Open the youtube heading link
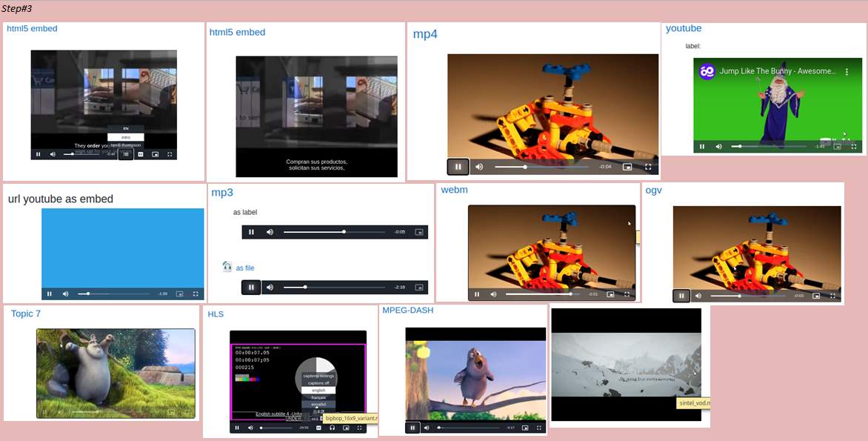Viewport: 868px width, 441px height. point(684,28)
